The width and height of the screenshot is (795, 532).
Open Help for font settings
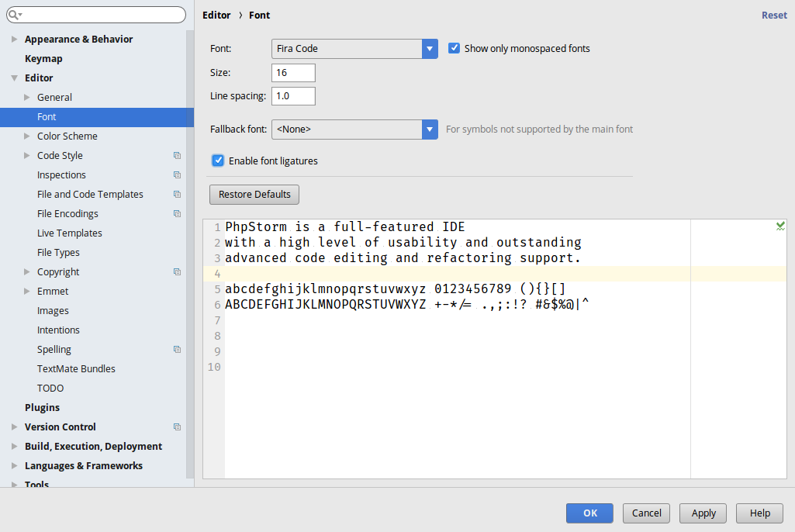(759, 513)
